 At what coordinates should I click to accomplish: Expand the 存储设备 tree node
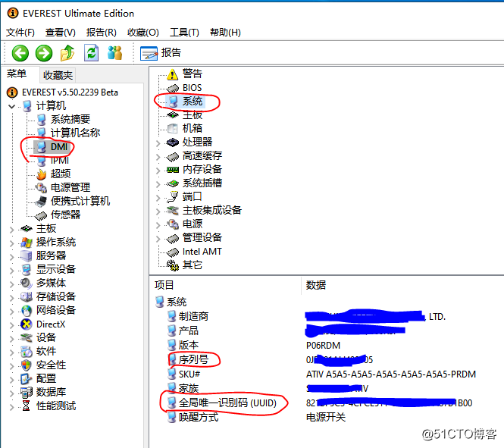click(x=12, y=297)
